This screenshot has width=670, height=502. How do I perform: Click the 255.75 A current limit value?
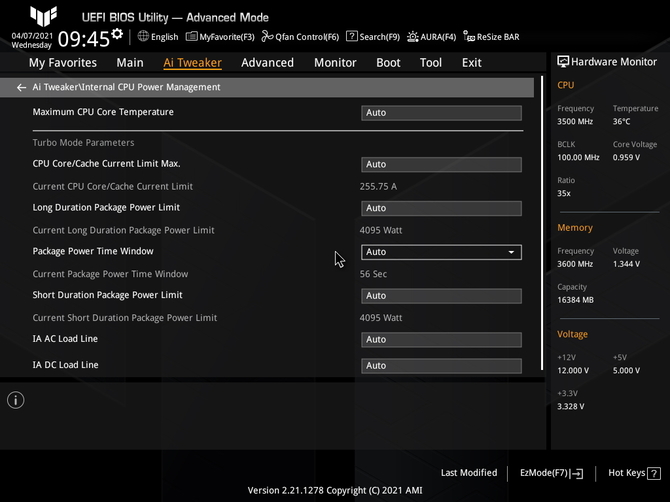point(378,187)
